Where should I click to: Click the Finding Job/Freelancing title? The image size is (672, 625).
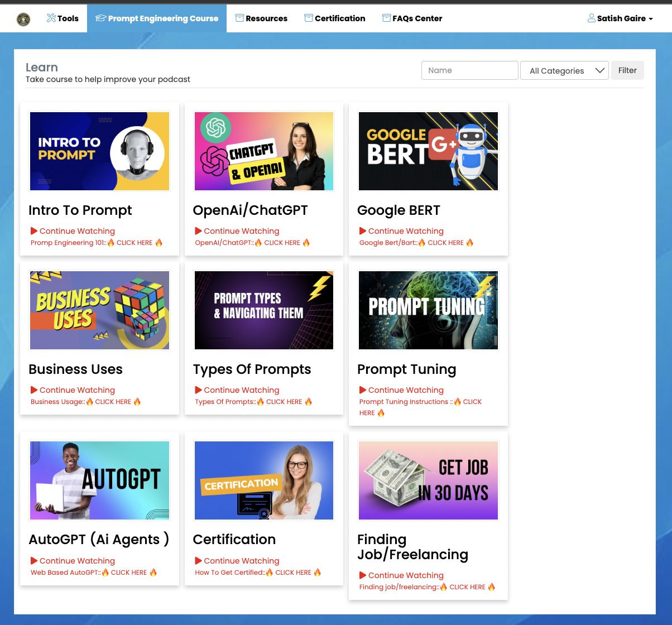coord(412,547)
